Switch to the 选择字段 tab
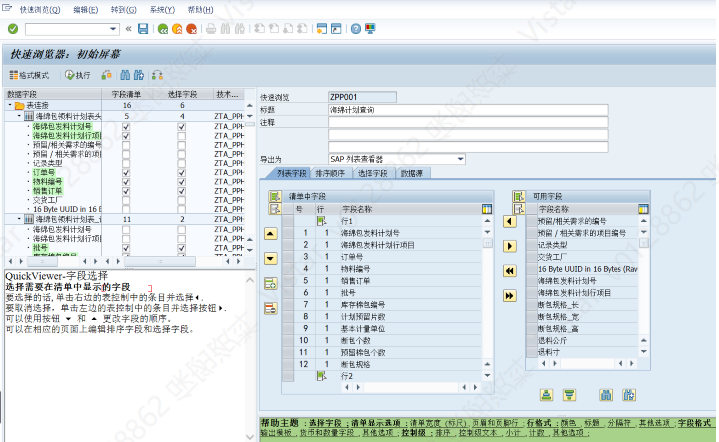This screenshot has width=719, height=442. [372, 173]
